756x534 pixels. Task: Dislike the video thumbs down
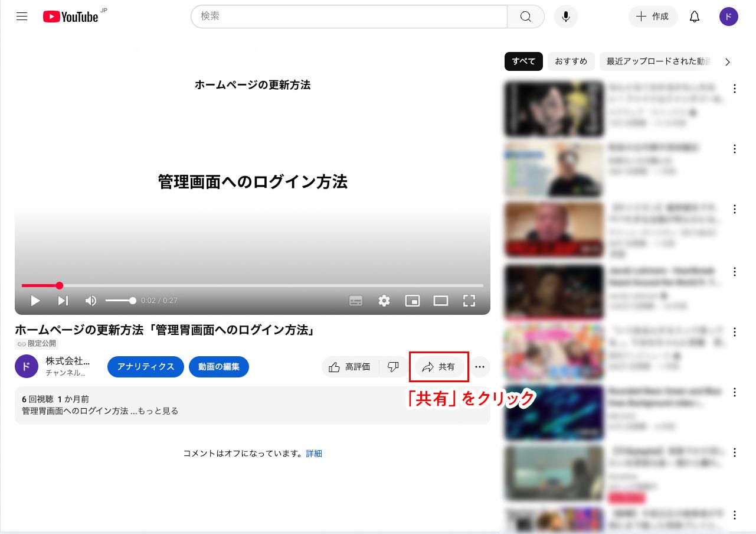(x=392, y=367)
